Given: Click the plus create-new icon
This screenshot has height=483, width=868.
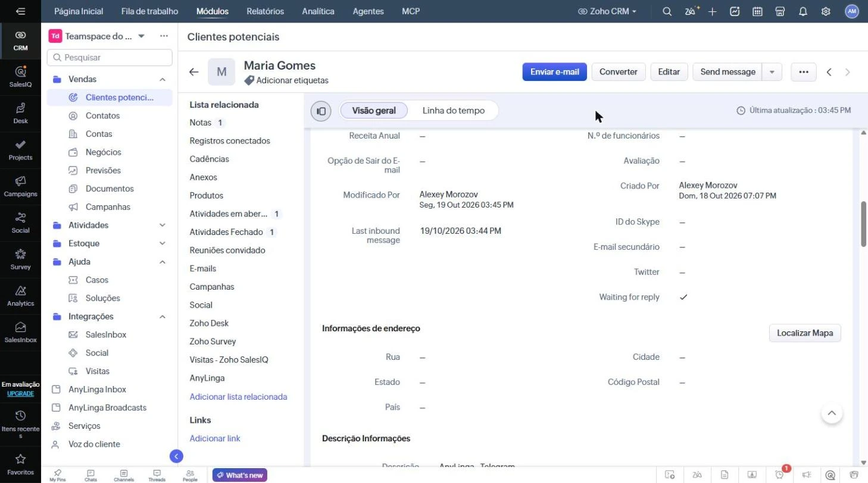Looking at the screenshot, I should [713, 11].
